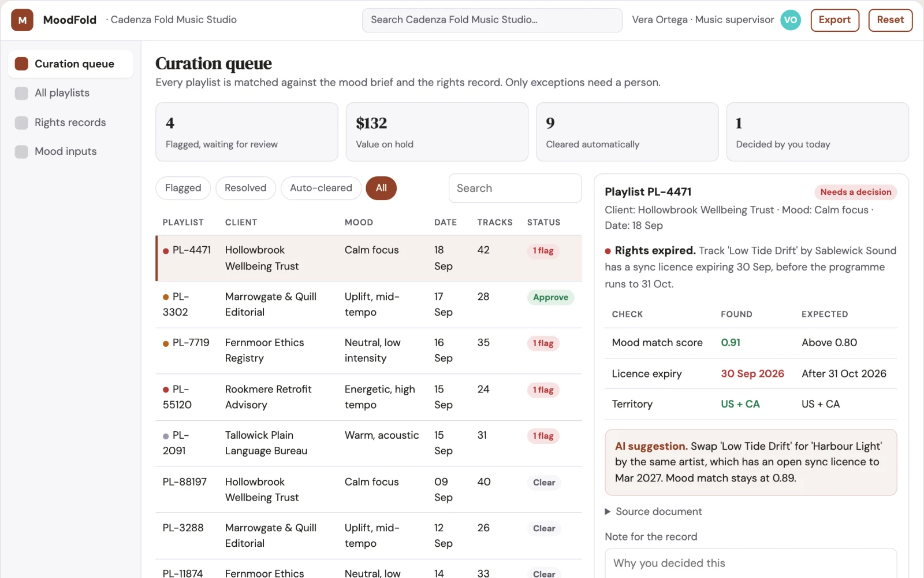The height and width of the screenshot is (578, 924).
Task: Click the 'Needs a decision' status badge
Action: pyautogui.click(x=856, y=192)
